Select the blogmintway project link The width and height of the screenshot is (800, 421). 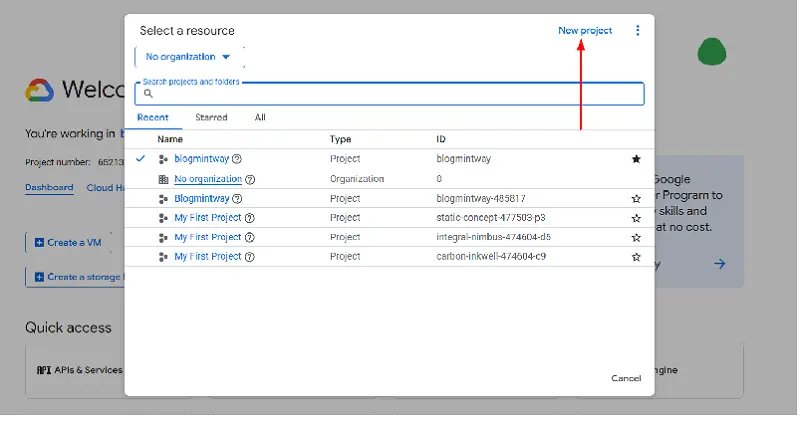[x=202, y=159]
